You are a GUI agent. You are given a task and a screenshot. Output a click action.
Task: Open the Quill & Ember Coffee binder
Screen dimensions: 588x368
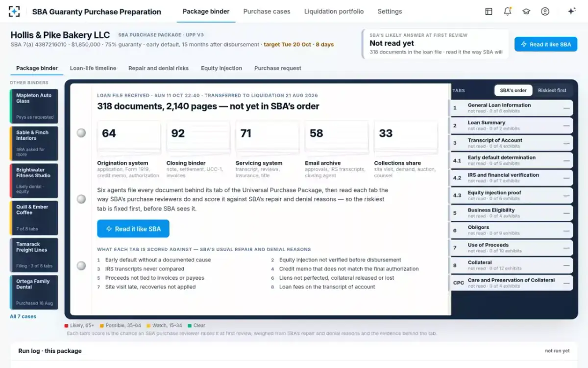(x=34, y=218)
